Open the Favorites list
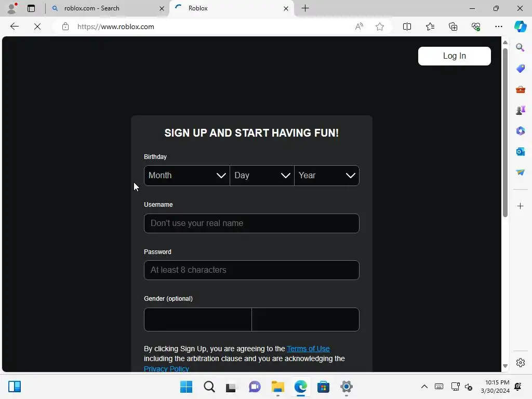This screenshot has height=399, width=532. (430, 26)
